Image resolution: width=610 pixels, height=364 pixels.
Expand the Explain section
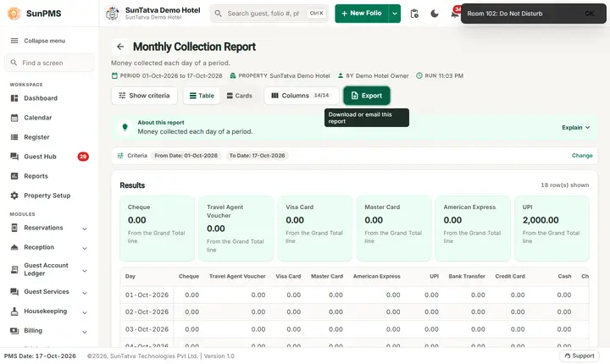(x=576, y=128)
